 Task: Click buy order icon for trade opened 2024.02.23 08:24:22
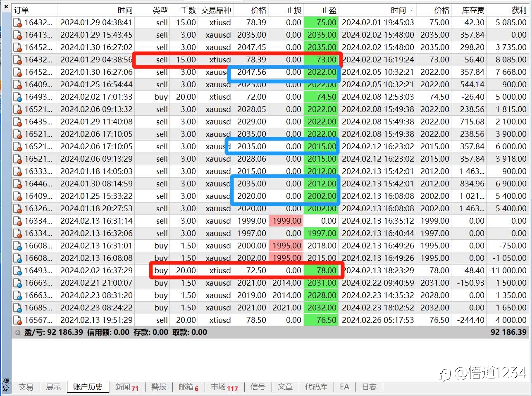point(17,308)
